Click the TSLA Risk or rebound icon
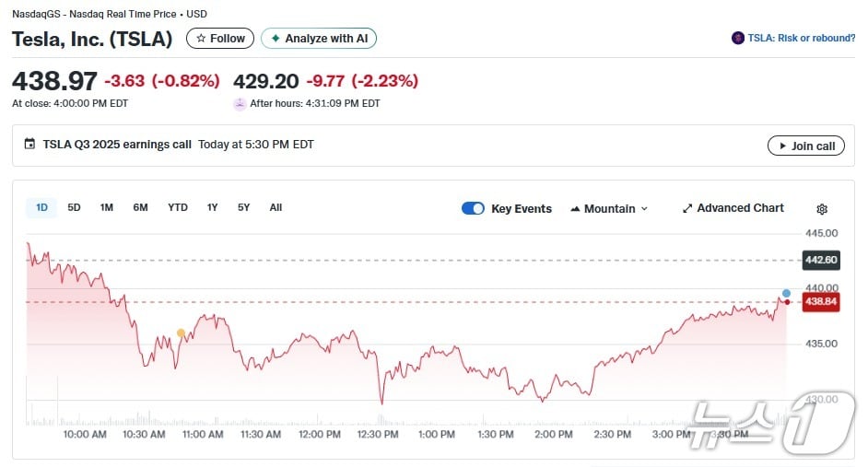This screenshot has height=467, width=868. click(737, 38)
